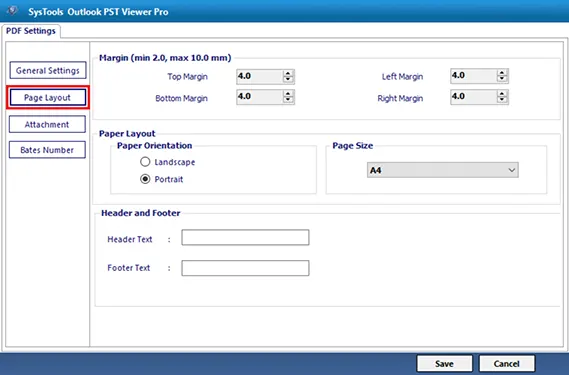Click the Header Text input field
569x375 pixels.
(245, 237)
